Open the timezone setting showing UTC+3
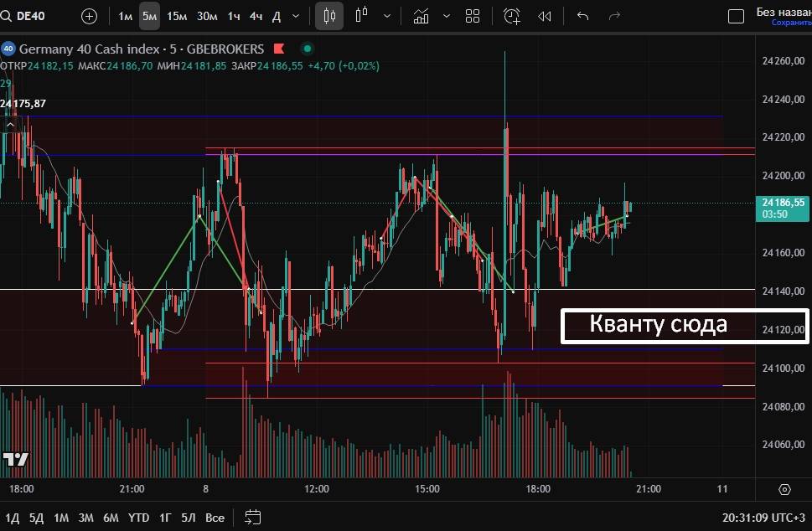Viewport: 812px width, 531px height. click(x=766, y=518)
